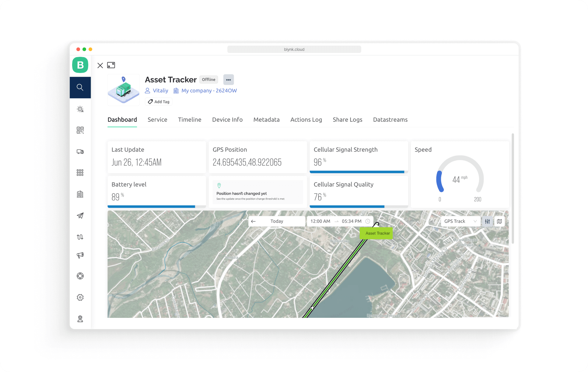Select the paper plane sidebar icon
588x372 pixels.
pos(80,216)
